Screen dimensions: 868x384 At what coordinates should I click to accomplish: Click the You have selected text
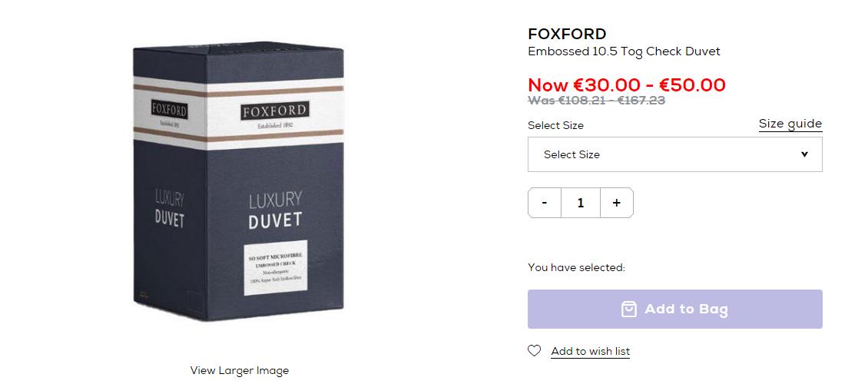tap(576, 268)
